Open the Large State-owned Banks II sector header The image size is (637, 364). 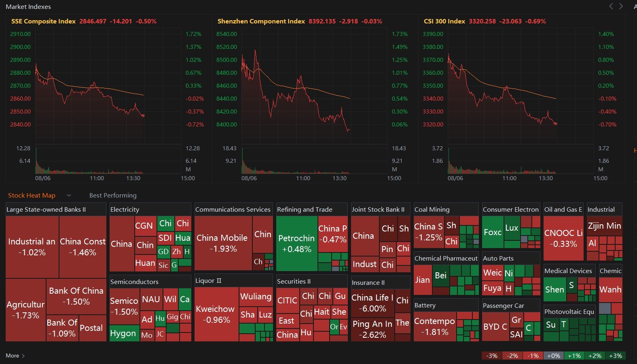click(x=56, y=209)
